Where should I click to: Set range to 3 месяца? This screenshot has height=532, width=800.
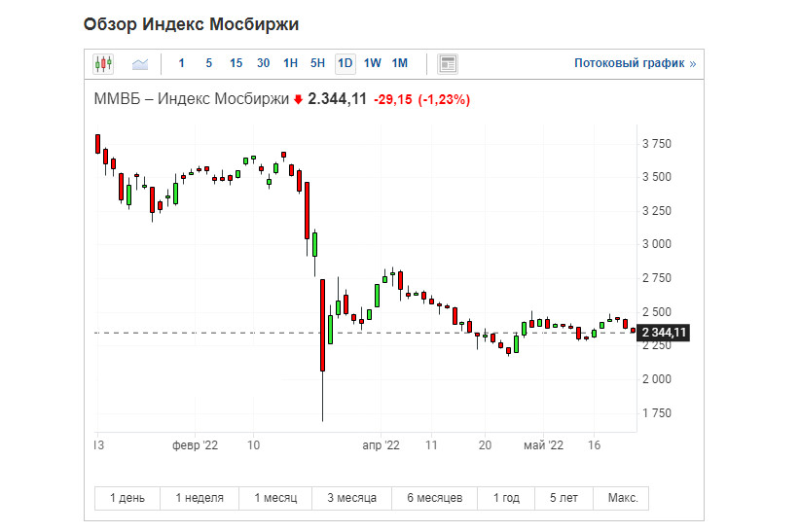[x=352, y=498]
